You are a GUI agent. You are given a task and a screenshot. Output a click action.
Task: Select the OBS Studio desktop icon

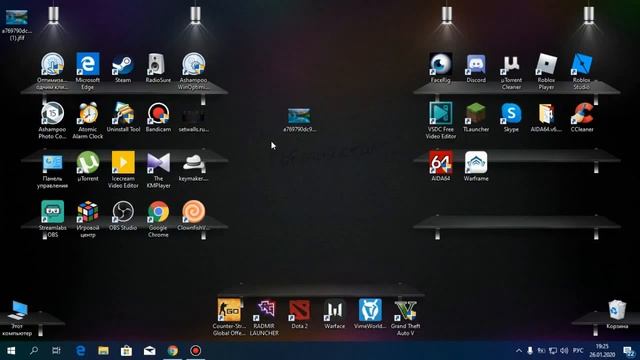(x=123, y=216)
